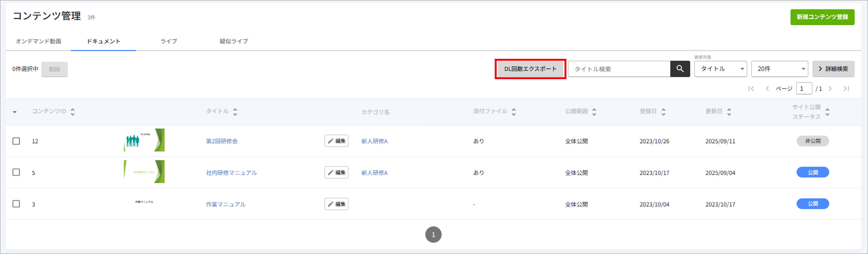Select checkbox for content ID 5
This screenshot has width=868, height=254.
point(16,172)
